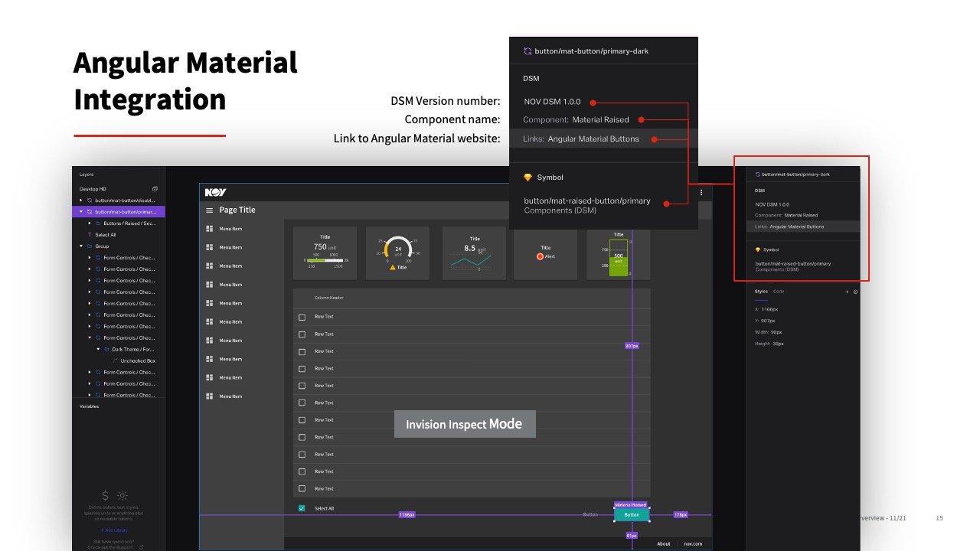Check the Row Text checkbox directly above Select All
The width and height of the screenshot is (980, 551).
[x=302, y=488]
